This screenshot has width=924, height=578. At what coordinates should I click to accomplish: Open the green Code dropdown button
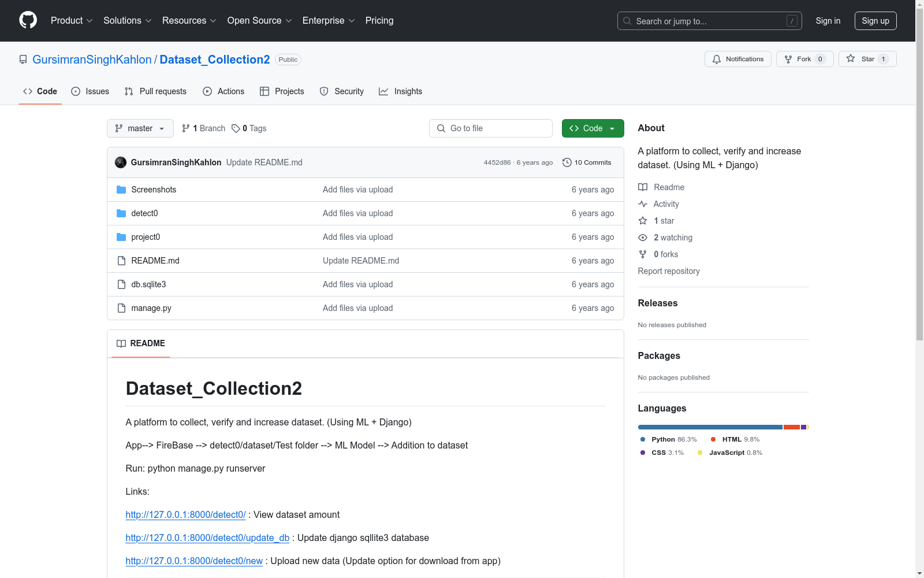593,128
